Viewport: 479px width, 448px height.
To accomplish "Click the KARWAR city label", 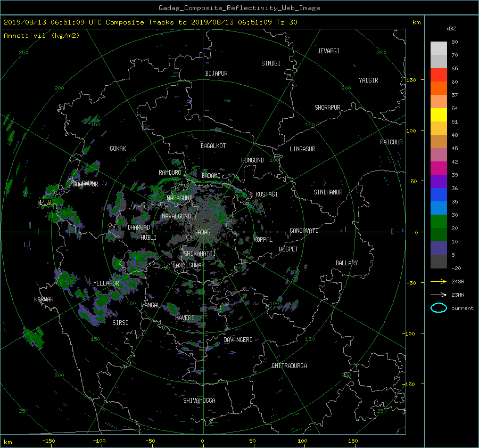I will (x=44, y=299).
